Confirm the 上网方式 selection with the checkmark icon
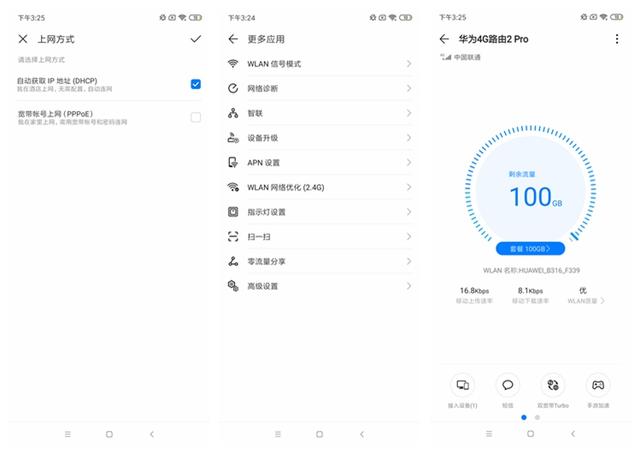 [x=196, y=39]
